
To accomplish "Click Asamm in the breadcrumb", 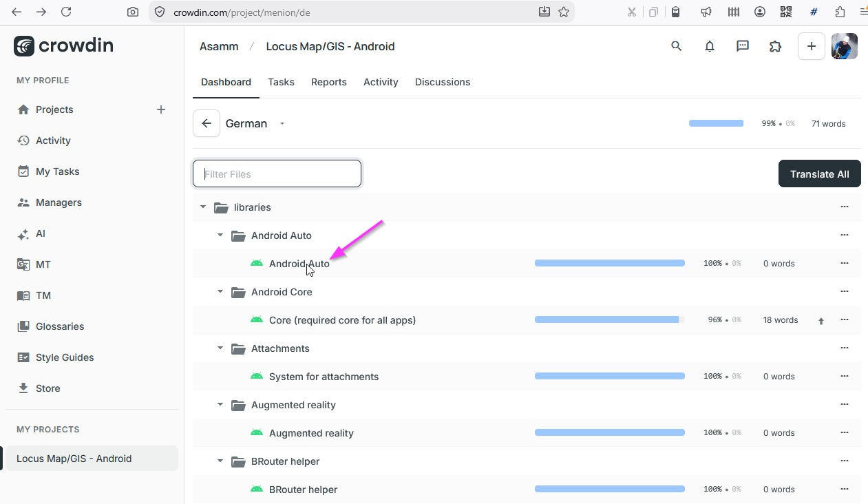I will click(219, 46).
